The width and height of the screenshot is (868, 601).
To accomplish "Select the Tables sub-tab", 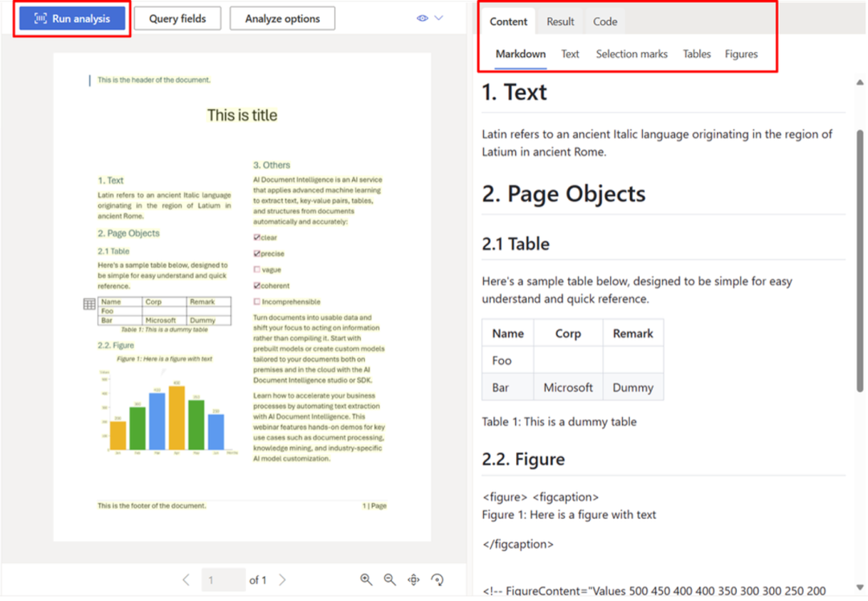I will click(x=696, y=54).
